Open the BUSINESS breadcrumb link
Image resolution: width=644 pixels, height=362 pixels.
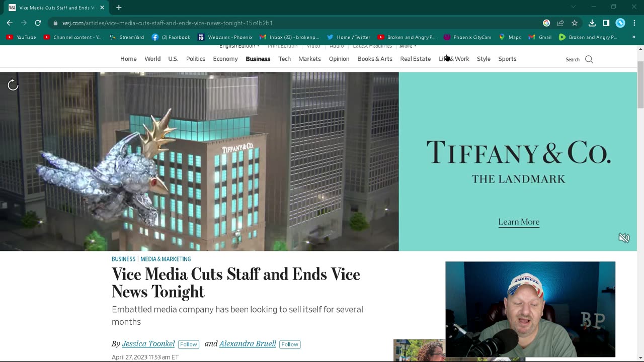pyautogui.click(x=123, y=259)
